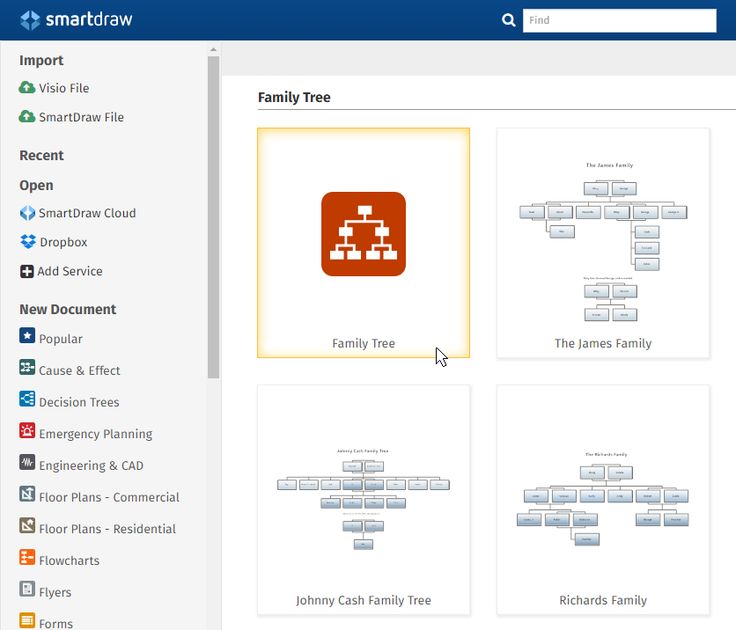The height and width of the screenshot is (630, 736).
Task: Choose Add Service
Action: (70, 271)
